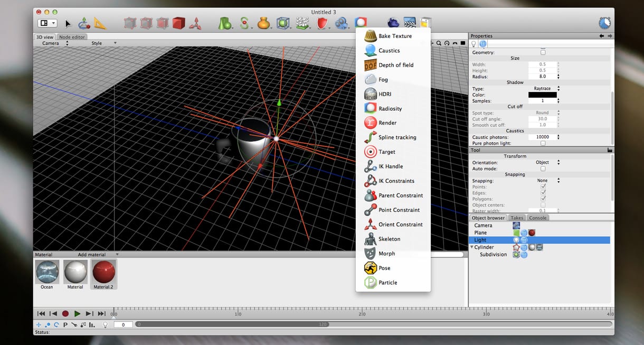644x345 pixels.
Task: Click the Point Constraint icon
Action: 370,210
